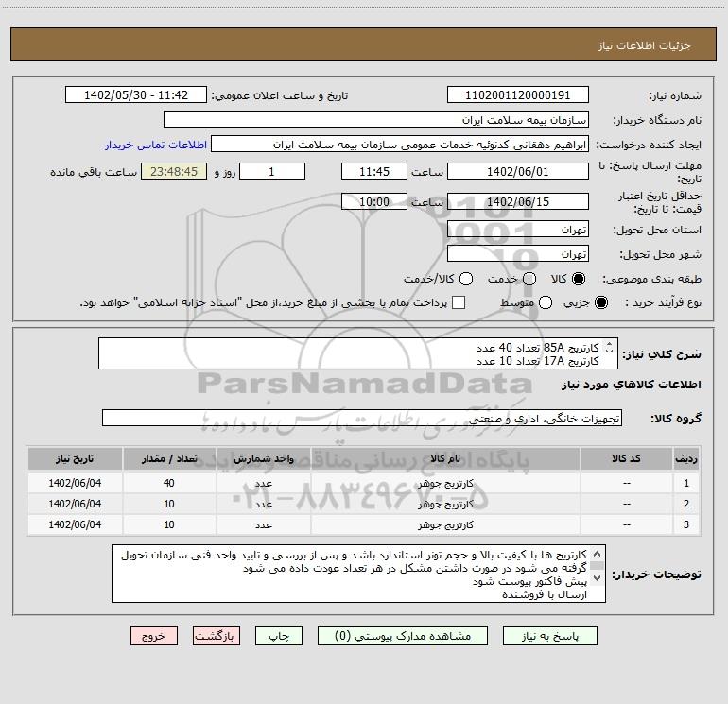Click quantity 40 in row 1
The height and width of the screenshot is (704, 728).
[x=169, y=483]
